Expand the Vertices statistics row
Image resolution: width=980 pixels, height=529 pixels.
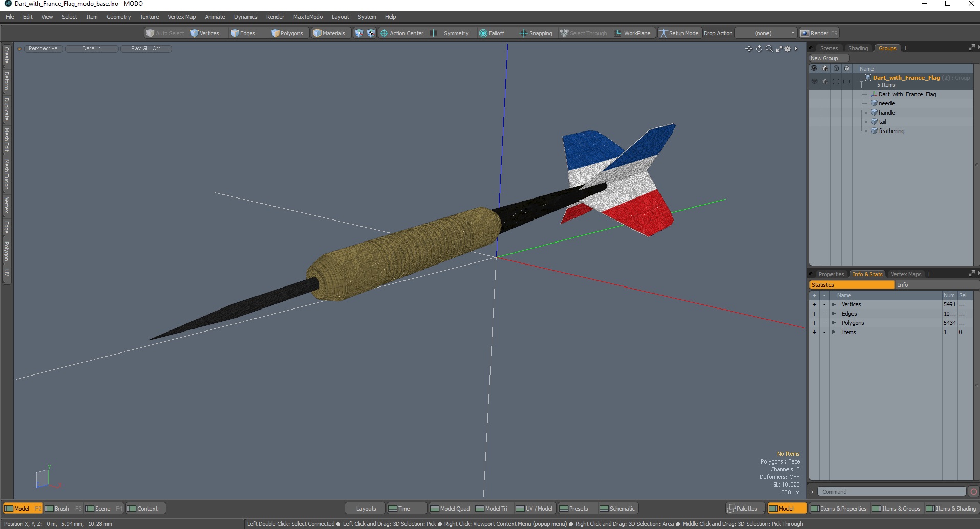pyautogui.click(x=834, y=304)
